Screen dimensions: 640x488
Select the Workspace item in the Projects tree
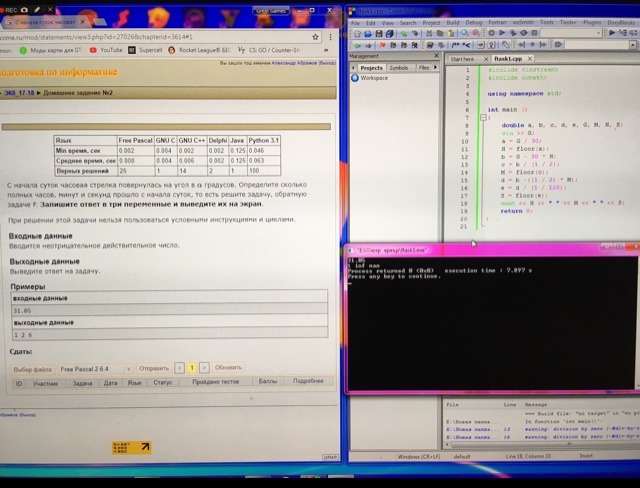click(374, 77)
